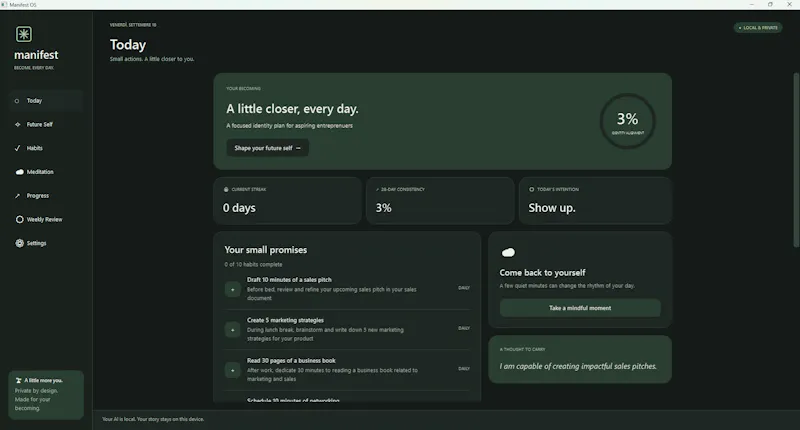
Task: Click the 'Small actions. A little closer to you.' subtitle
Action: click(x=152, y=59)
